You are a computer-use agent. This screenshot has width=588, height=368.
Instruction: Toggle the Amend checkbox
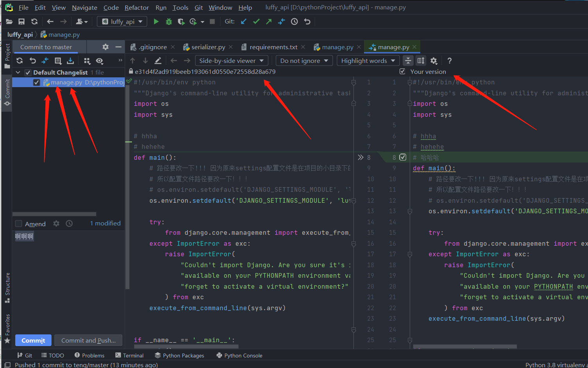click(18, 223)
